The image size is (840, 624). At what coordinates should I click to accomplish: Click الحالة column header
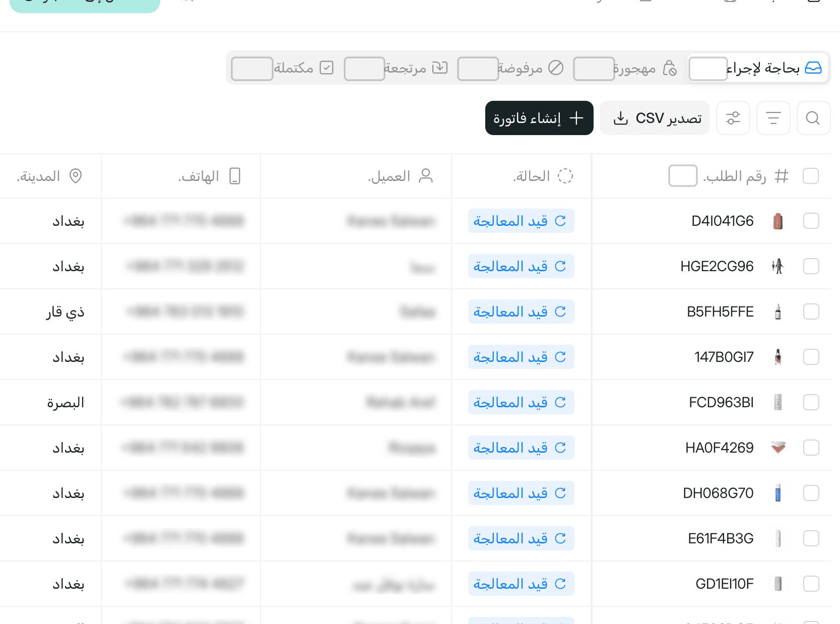click(532, 176)
